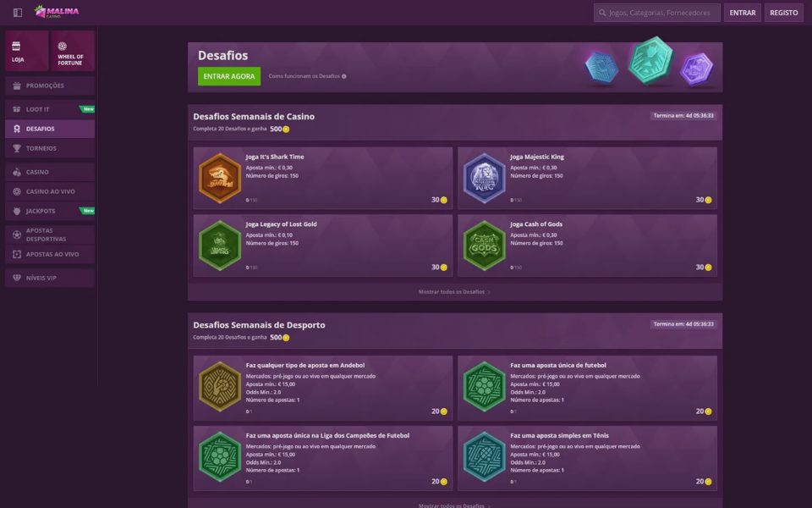Click the REGISTO sign-up button

783,13
